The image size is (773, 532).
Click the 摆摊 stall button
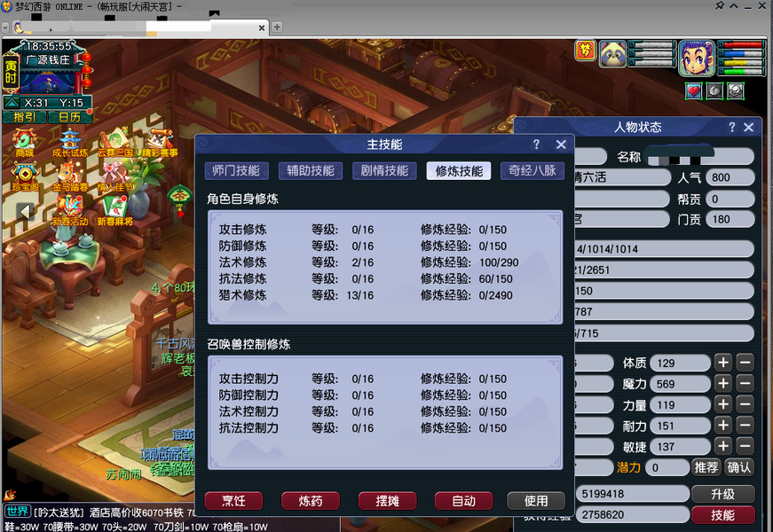click(x=388, y=501)
